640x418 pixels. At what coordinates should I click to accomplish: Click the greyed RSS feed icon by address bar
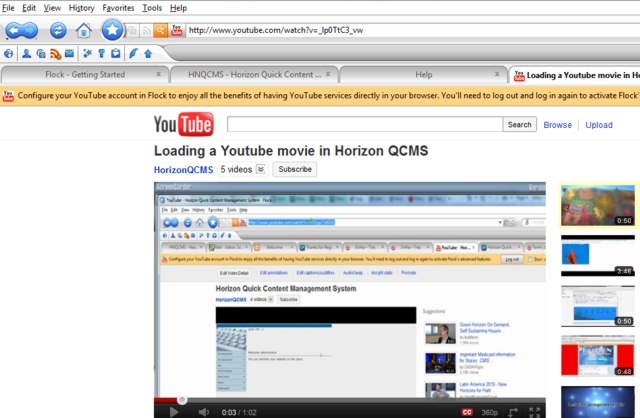coord(146,31)
